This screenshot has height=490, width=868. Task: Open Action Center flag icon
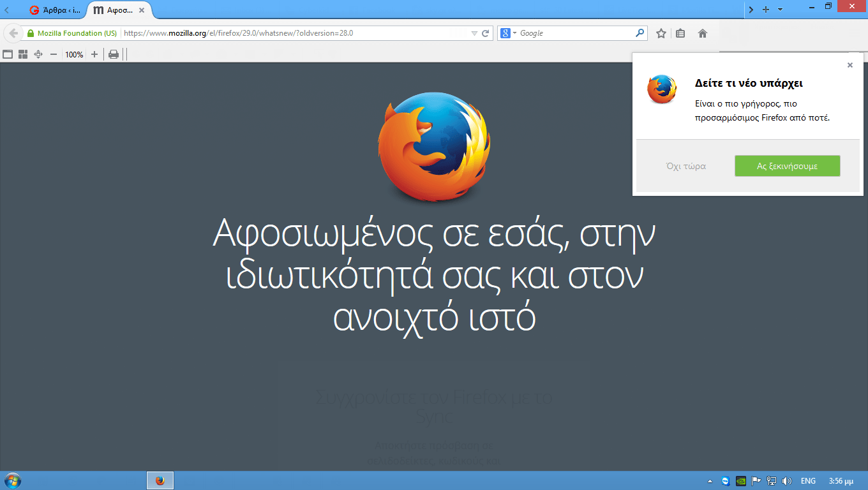[x=756, y=481]
